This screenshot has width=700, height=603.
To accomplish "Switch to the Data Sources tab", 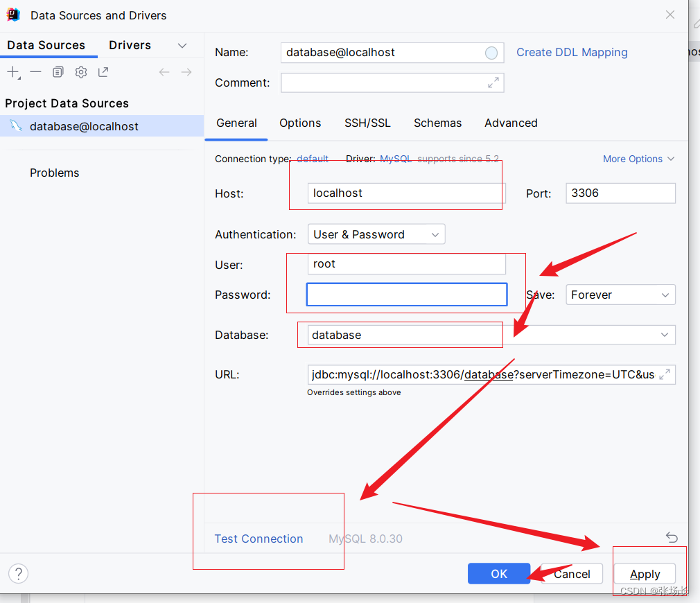I will [x=46, y=45].
